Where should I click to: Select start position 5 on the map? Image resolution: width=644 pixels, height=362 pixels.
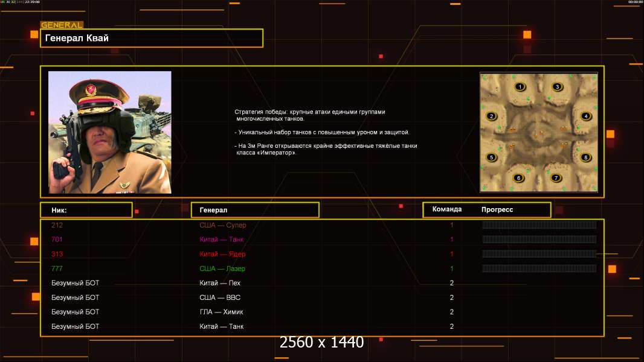(491, 157)
